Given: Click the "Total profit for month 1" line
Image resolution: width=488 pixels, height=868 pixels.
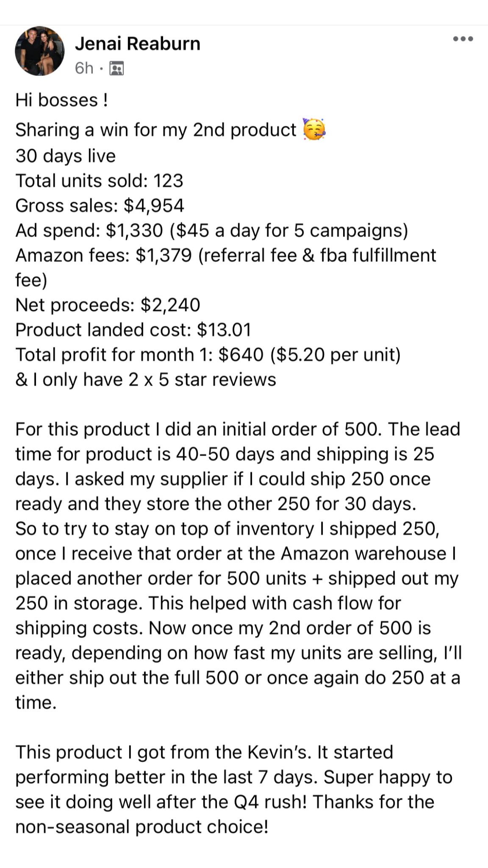Looking at the screenshot, I should [208, 355].
